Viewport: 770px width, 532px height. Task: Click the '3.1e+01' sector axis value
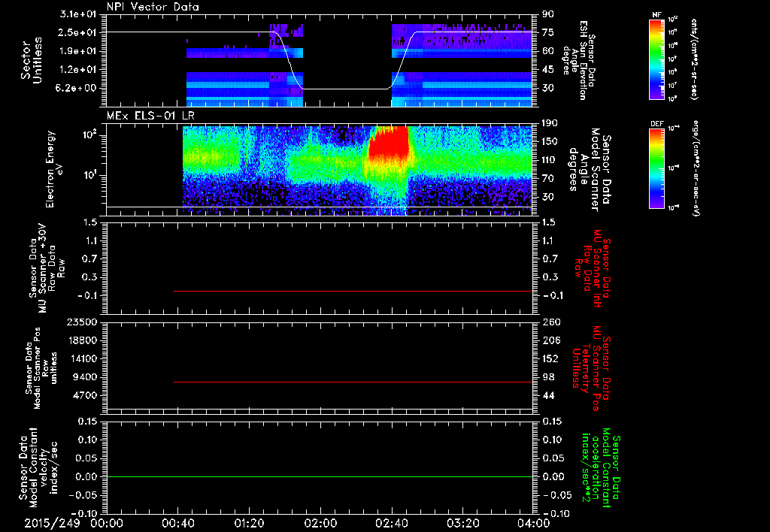point(77,14)
